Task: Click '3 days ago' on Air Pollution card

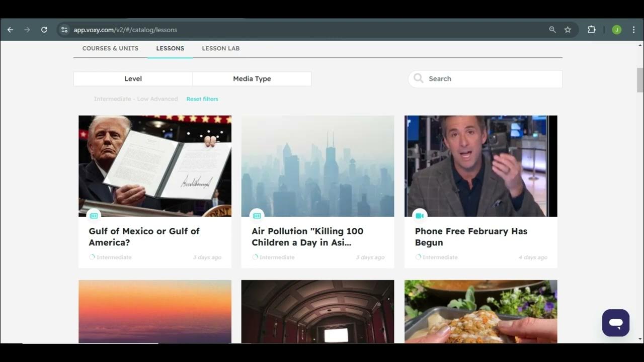Action: [370, 257]
